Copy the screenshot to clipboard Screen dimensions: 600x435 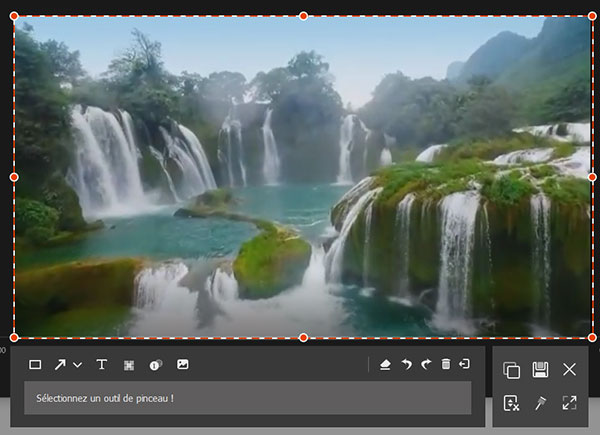[x=511, y=370]
